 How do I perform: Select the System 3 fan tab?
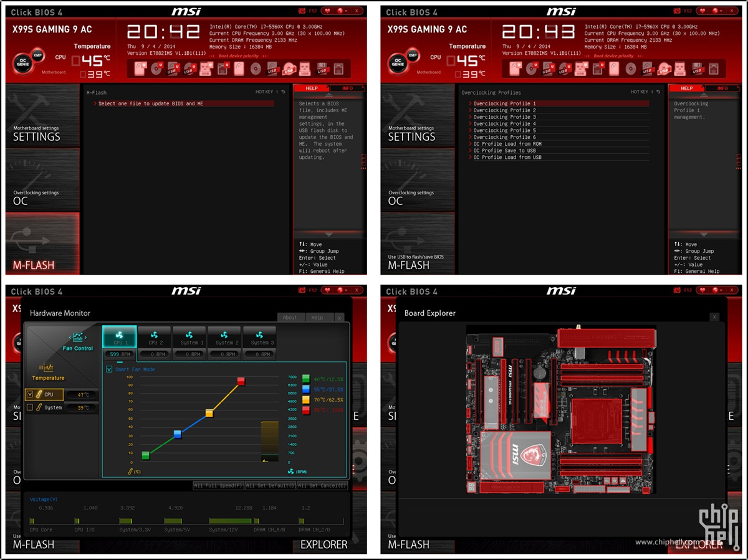[259, 338]
